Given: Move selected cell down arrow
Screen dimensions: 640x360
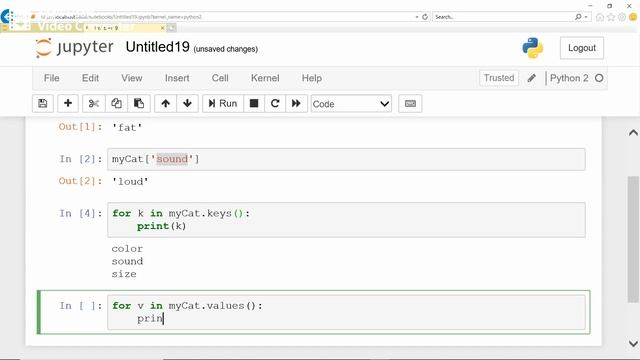Looking at the screenshot, I should point(187,104).
